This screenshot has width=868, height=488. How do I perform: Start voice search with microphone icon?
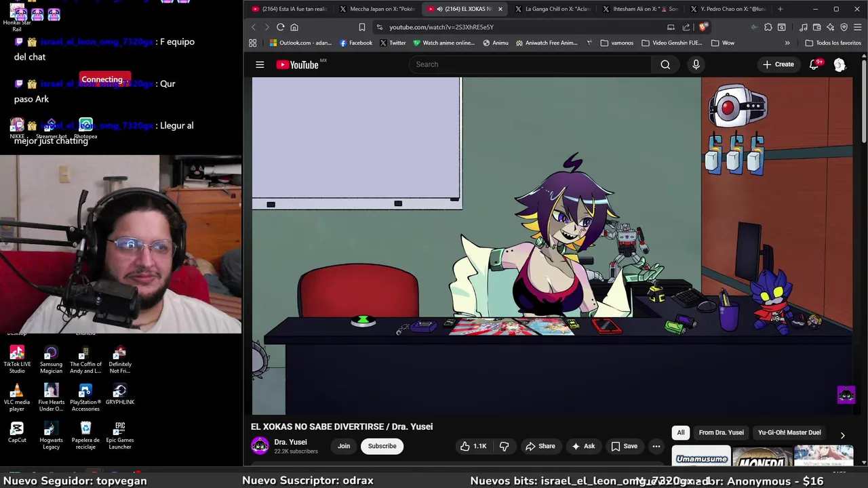click(x=696, y=64)
